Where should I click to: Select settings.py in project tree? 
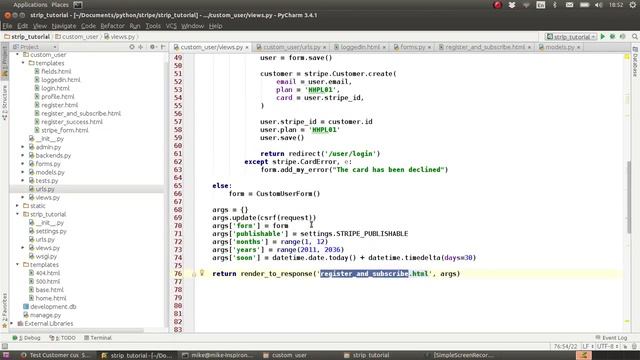(47, 231)
